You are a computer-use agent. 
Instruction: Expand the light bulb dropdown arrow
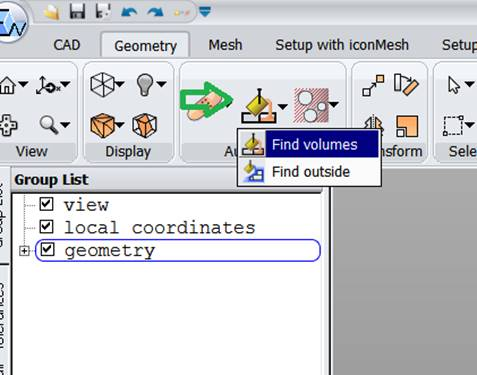coord(162,84)
